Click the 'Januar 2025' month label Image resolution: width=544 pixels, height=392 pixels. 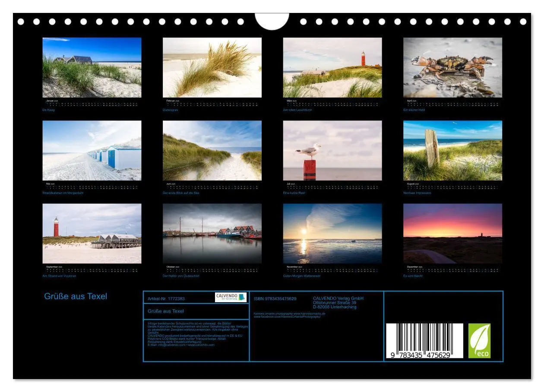[x=53, y=101]
